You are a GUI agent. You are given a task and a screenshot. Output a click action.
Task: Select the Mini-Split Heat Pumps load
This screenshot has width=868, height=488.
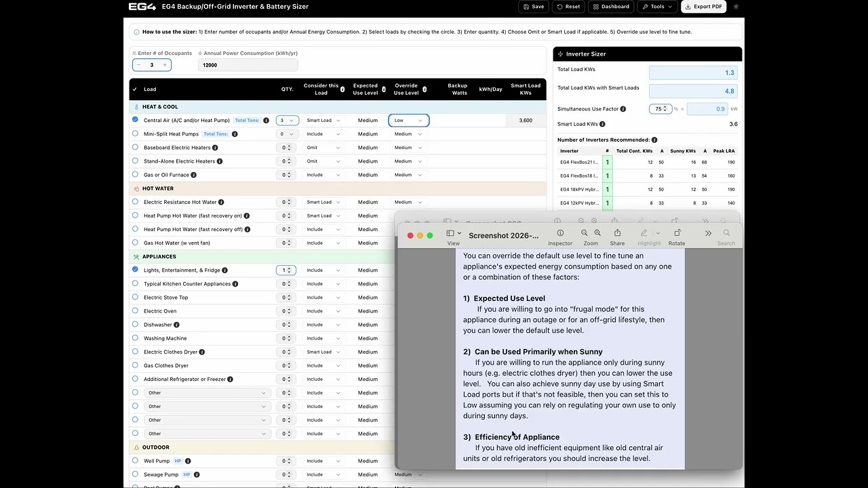(x=135, y=134)
